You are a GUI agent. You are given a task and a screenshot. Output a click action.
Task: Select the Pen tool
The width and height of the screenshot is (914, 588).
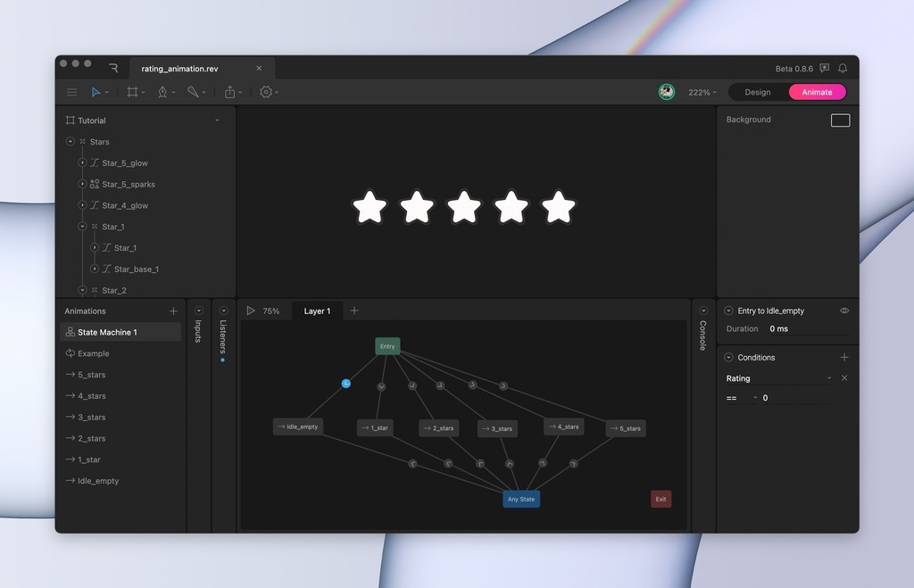click(x=162, y=92)
